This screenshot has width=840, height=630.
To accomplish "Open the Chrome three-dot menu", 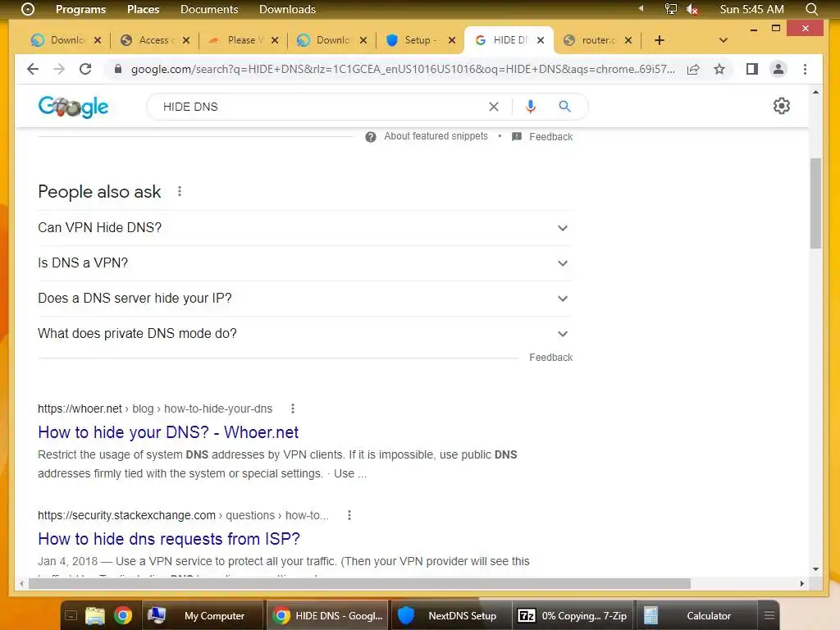I will coord(805,69).
